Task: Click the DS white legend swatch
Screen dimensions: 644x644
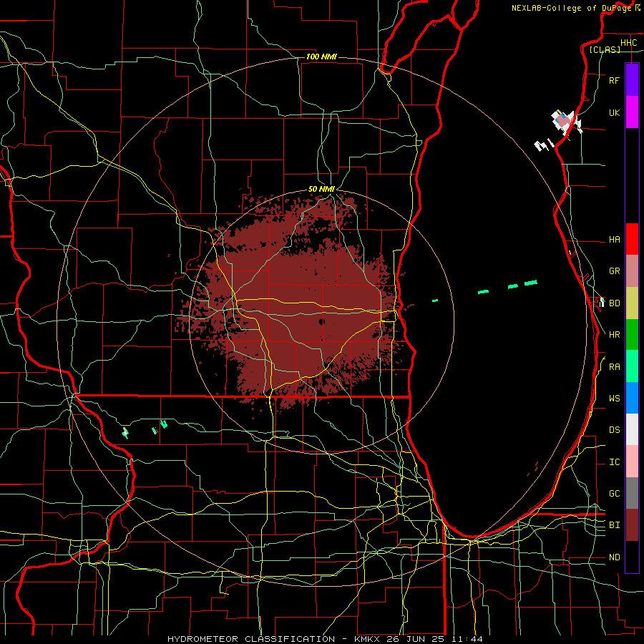Action: click(x=632, y=429)
